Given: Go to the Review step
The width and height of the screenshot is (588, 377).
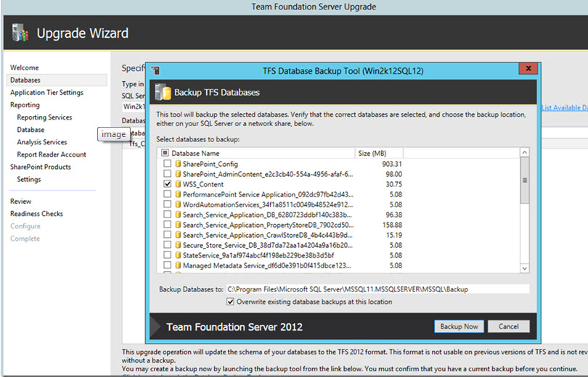Looking at the screenshot, I should point(20,201).
